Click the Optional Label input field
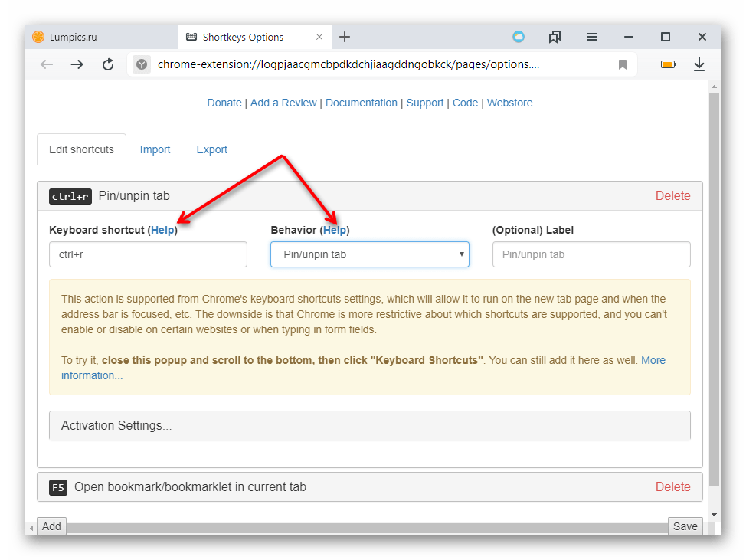This screenshot has width=746, height=560. pos(591,254)
